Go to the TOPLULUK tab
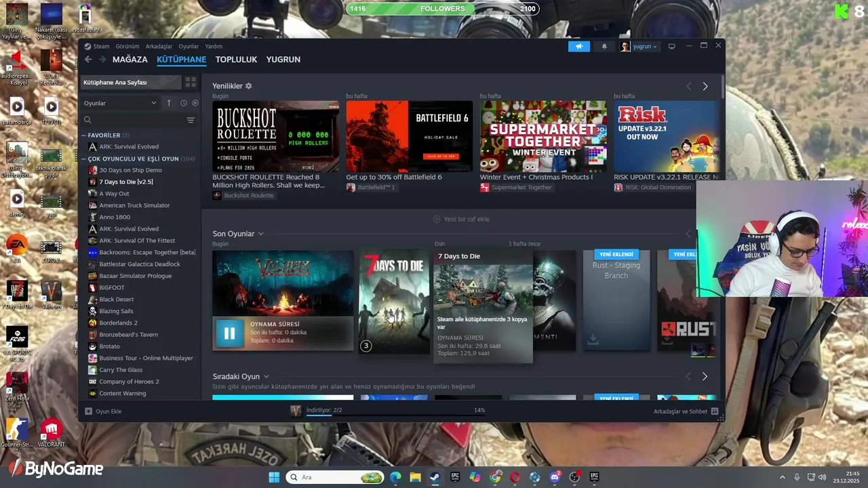868x488 pixels. 236,60
